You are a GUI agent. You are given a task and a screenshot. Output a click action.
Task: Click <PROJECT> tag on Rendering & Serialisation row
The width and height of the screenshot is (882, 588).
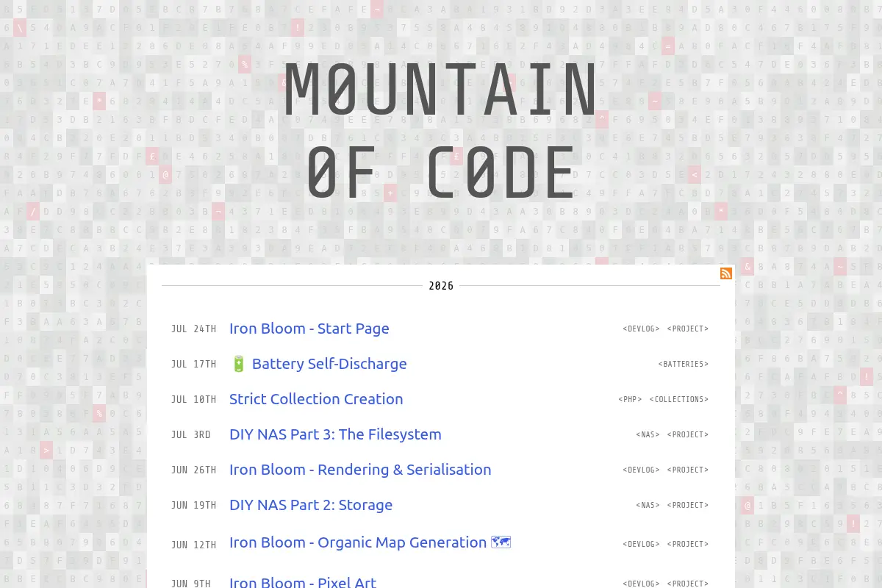pyautogui.click(x=688, y=470)
